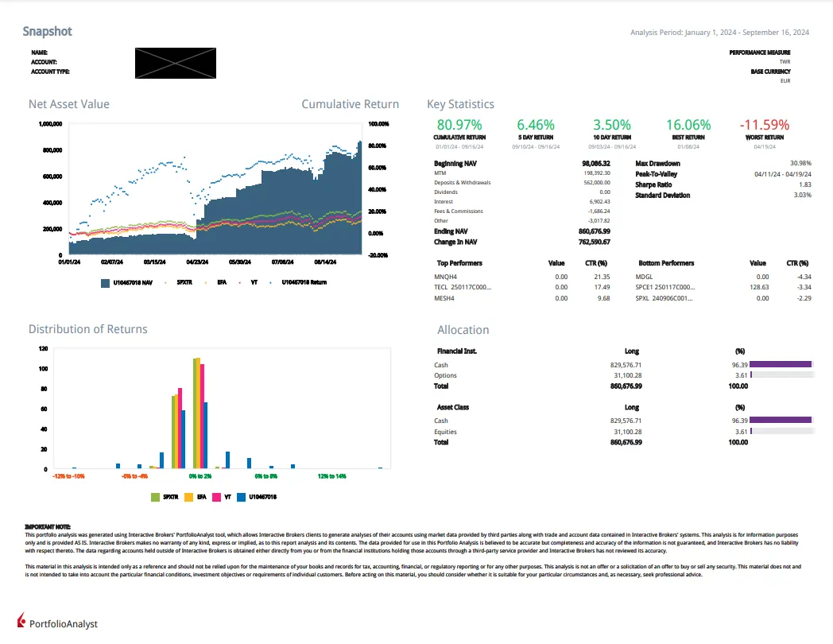Select green SPXTR legend square in Distribution chart

coord(156,497)
